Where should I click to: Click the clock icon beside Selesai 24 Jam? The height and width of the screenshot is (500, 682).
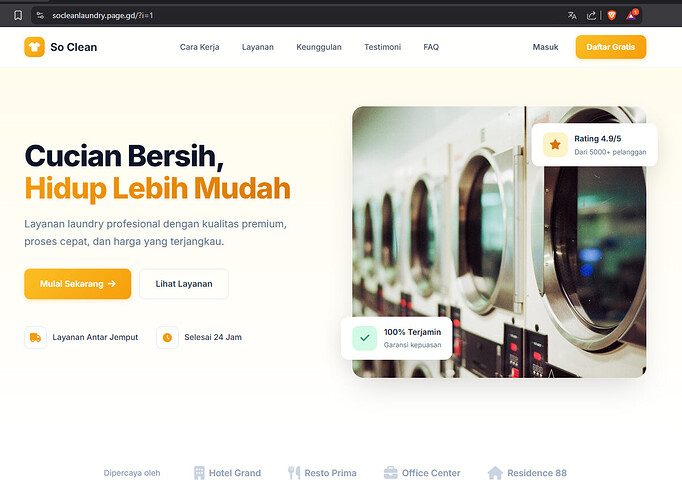click(167, 337)
